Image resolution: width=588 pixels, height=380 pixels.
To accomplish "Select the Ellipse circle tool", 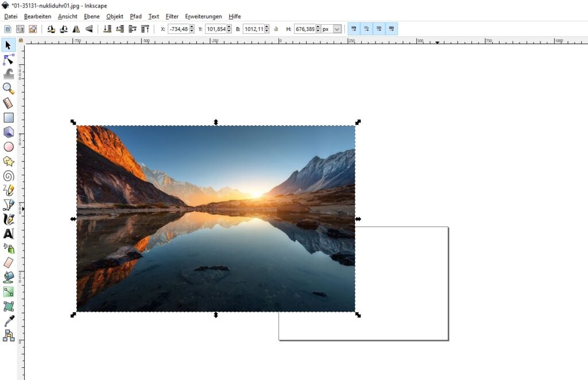I will [x=8, y=147].
